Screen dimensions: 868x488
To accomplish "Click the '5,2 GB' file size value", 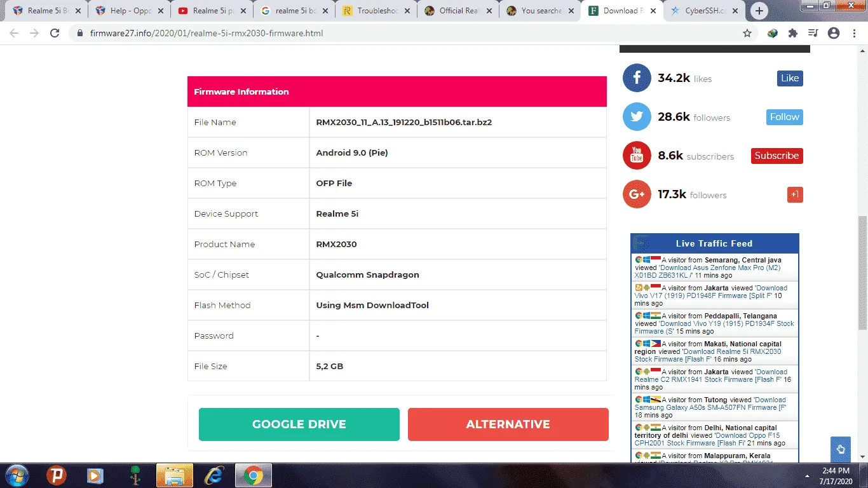I will click(330, 366).
